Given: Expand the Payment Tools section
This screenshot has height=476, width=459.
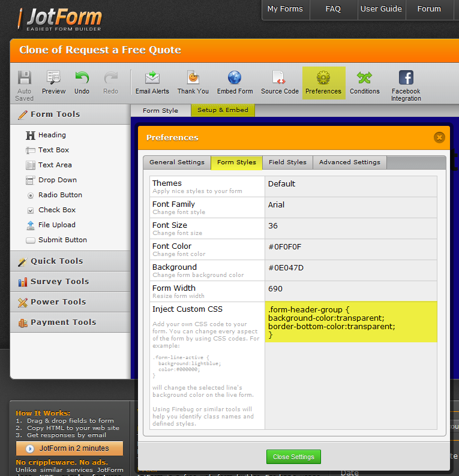Looking at the screenshot, I should tap(63, 322).
